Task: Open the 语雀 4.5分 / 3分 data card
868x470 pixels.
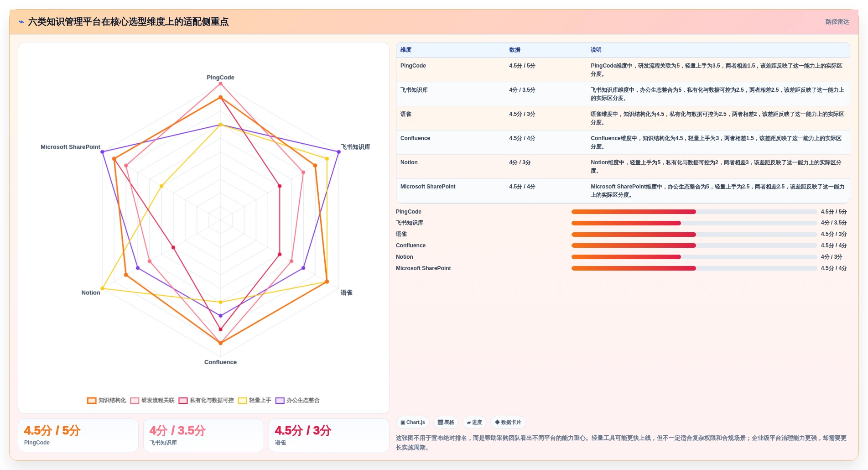Action: 329,435
